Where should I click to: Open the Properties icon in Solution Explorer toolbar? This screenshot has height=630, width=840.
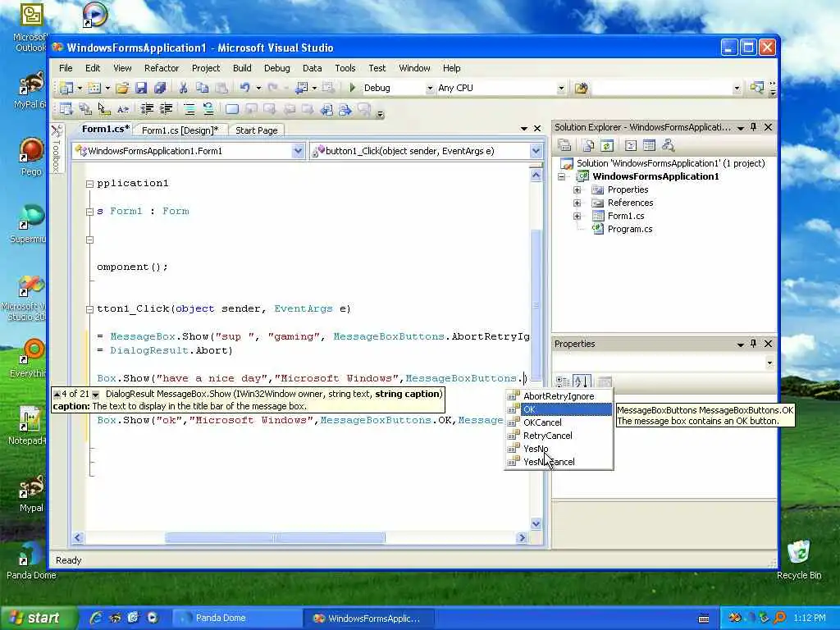coord(564,145)
